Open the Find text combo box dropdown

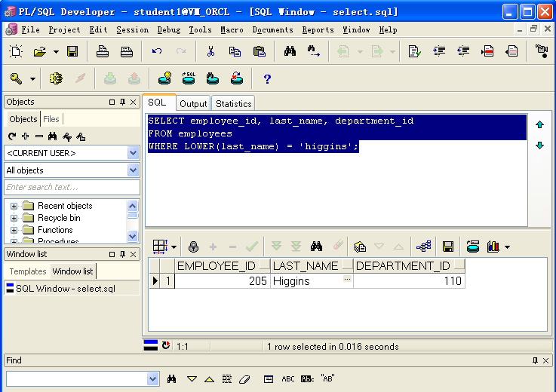152,379
